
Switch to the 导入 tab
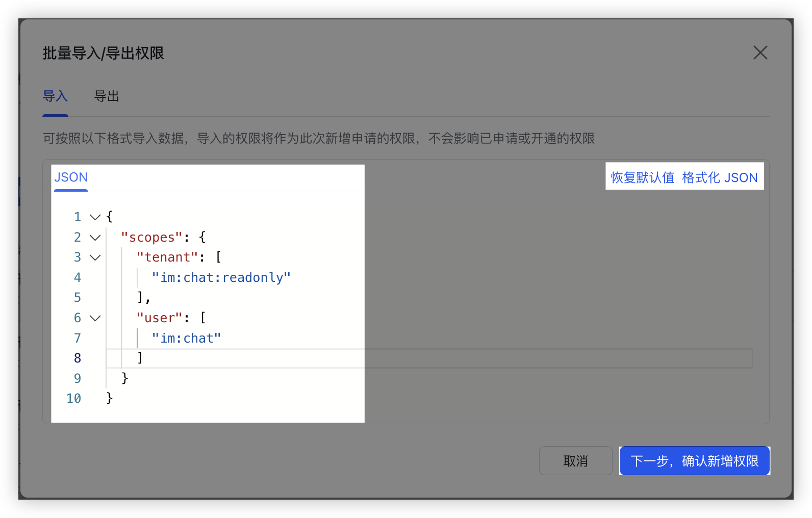[55, 96]
